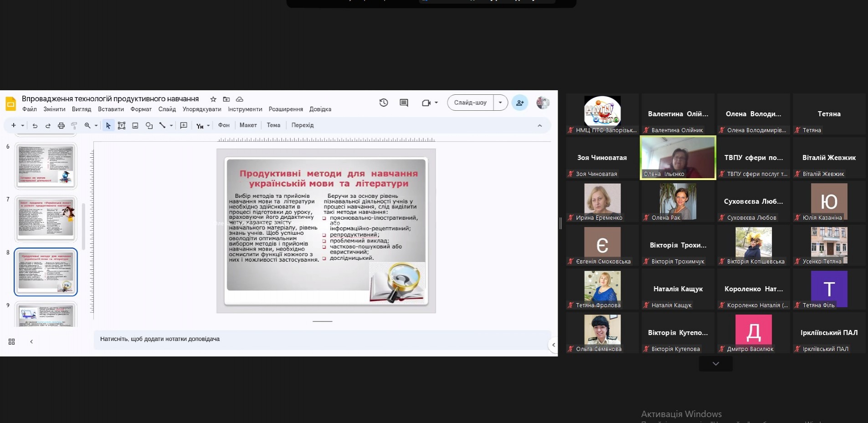Image resolution: width=868 pixels, height=423 pixels.
Task: Start the presentation with Слайд-шоу button
Action: 470,103
